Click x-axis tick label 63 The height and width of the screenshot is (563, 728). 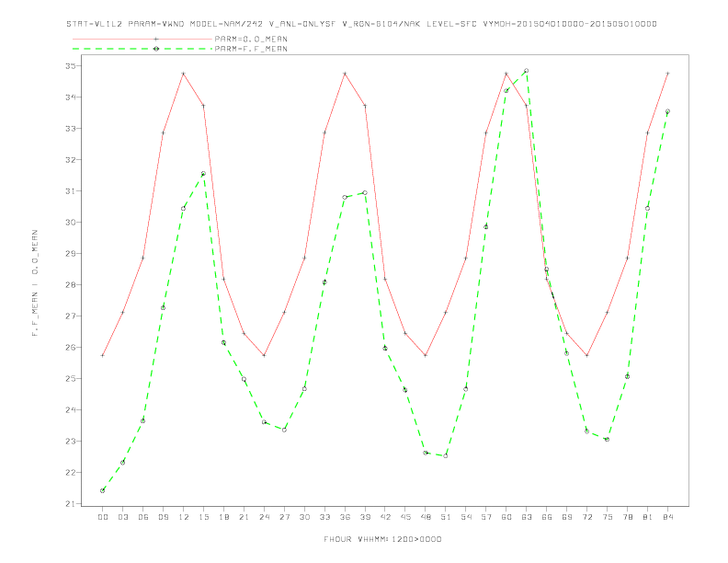(527, 517)
